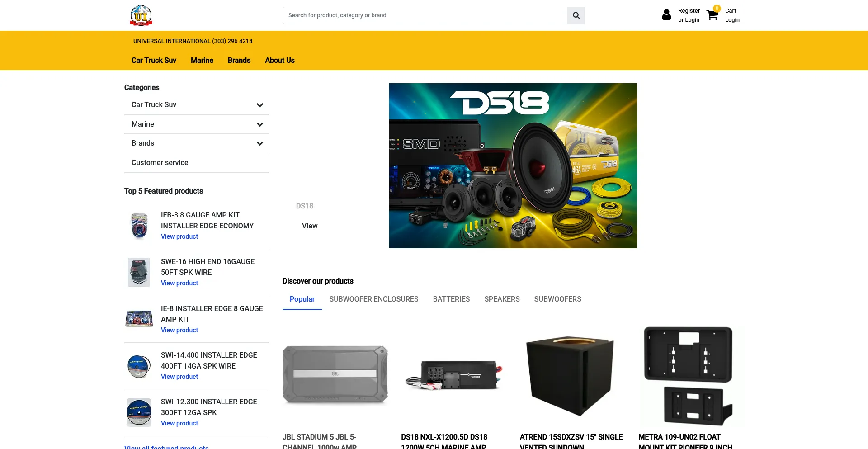Click IEB-8 8 Gauge amp kit thumbnail
This screenshot has width=868, height=449.
[x=139, y=225]
